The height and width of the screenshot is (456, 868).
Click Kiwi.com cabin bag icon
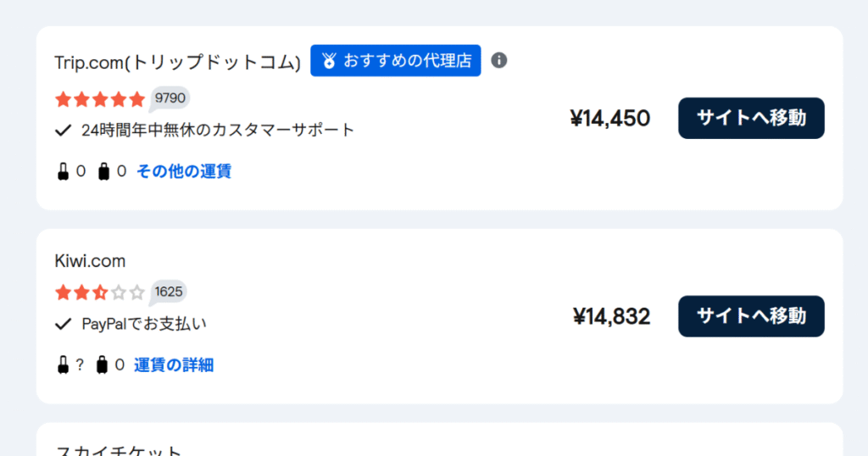point(63,365)
